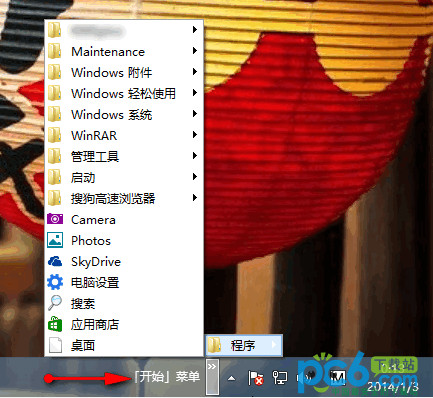
Task: Select the Windows 轻松使用 menu entry
Action: 124,93
